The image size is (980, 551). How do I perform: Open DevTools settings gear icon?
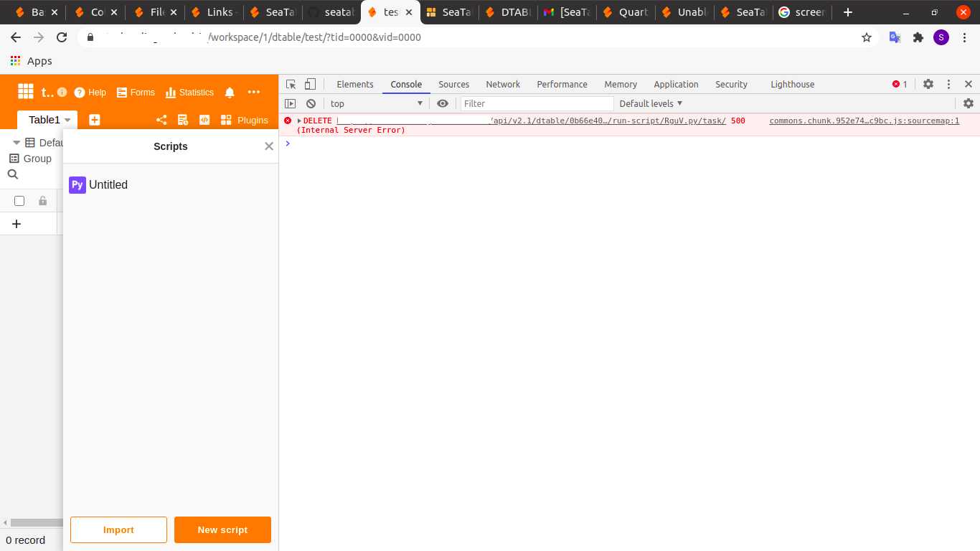tap(928, 84)
